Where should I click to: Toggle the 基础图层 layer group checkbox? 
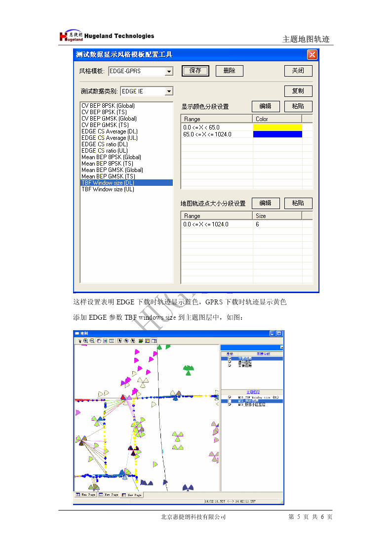pos(230,362)
